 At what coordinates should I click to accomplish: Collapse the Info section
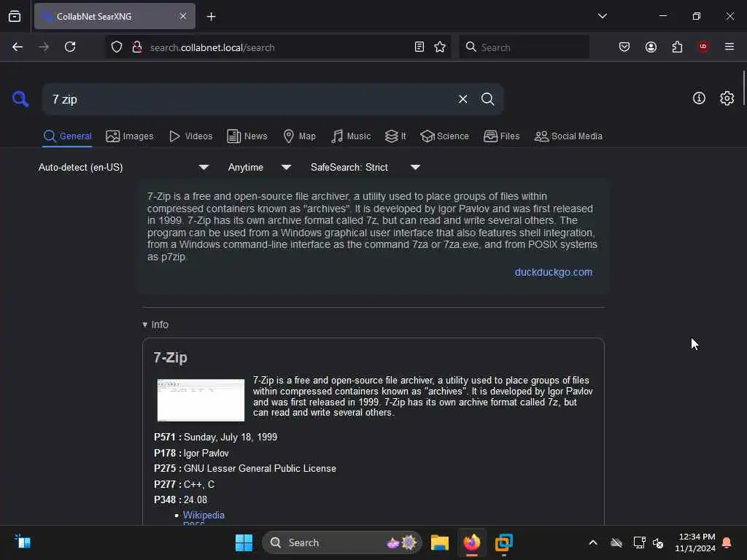(x=155, y=324)
